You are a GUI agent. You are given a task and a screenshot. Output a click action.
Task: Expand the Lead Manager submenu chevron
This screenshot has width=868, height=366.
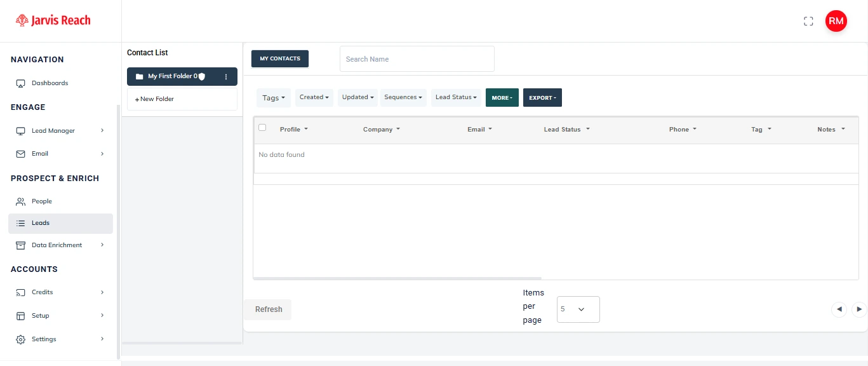[102, 131]
